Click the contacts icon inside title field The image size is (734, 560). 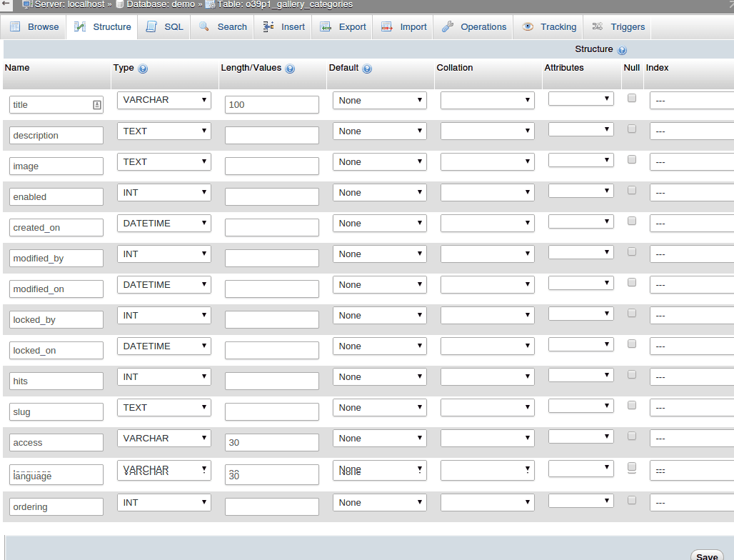point(97,105)
